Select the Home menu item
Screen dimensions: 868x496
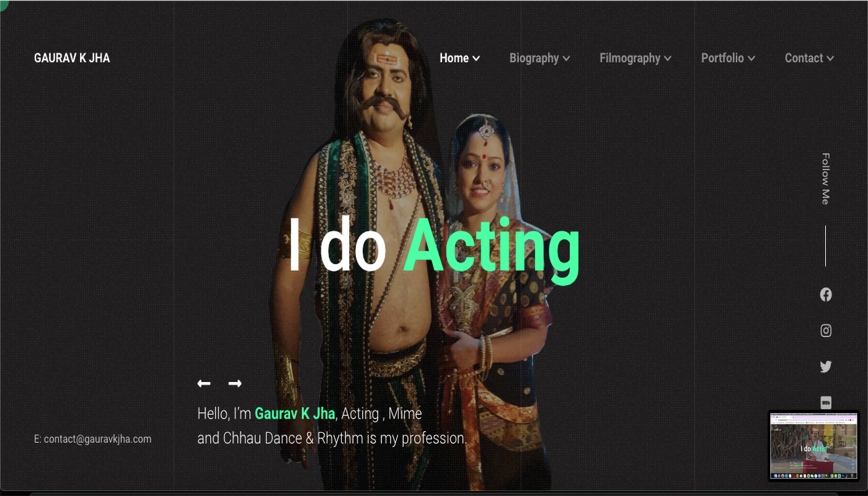[454, 58]
